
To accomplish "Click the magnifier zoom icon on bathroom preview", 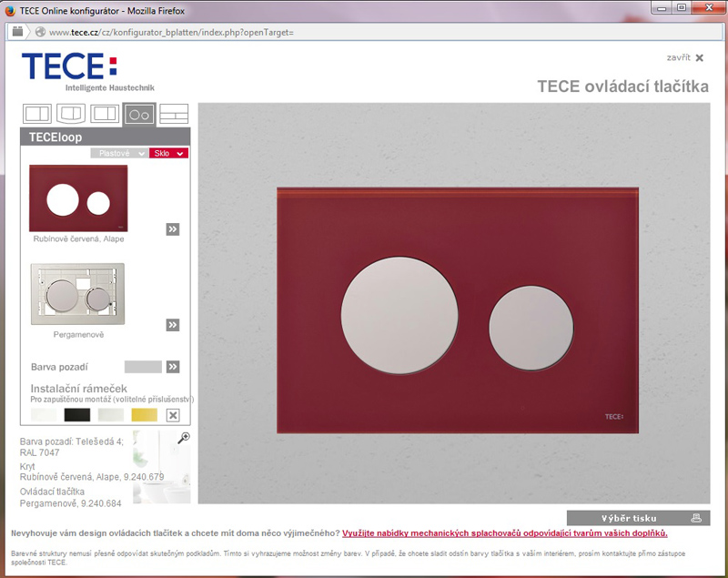I will coord(184,438).
